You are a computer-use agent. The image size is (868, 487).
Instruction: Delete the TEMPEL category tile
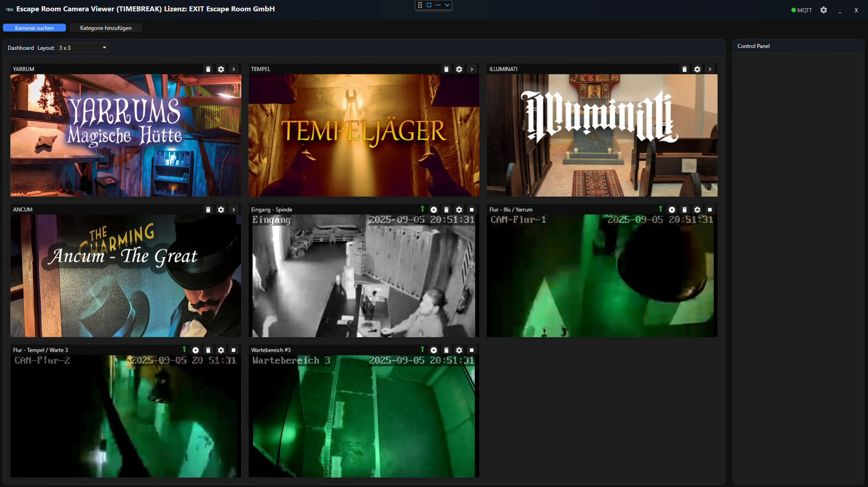(x=446, y=69)
